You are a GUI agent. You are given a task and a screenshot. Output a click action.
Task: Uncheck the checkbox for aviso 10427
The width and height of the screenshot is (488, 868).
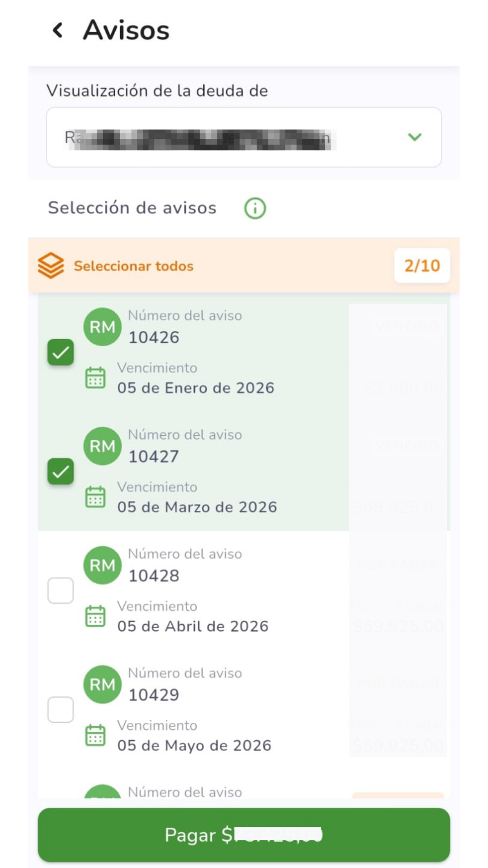point(61,472)
